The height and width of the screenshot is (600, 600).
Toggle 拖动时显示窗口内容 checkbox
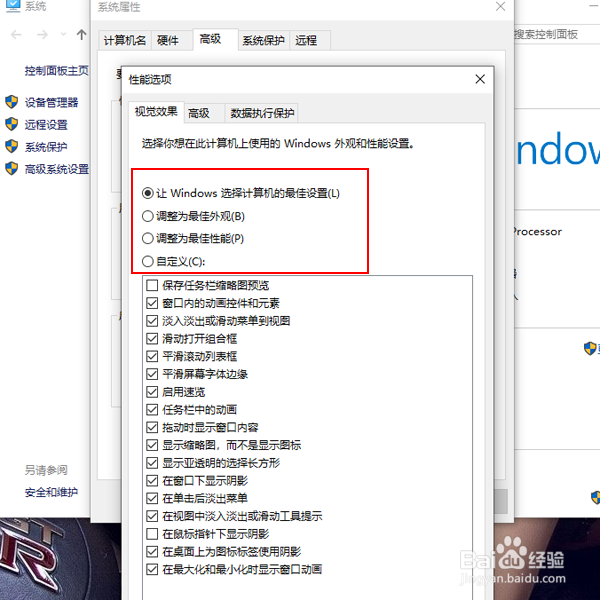click(x=152, y=427)
